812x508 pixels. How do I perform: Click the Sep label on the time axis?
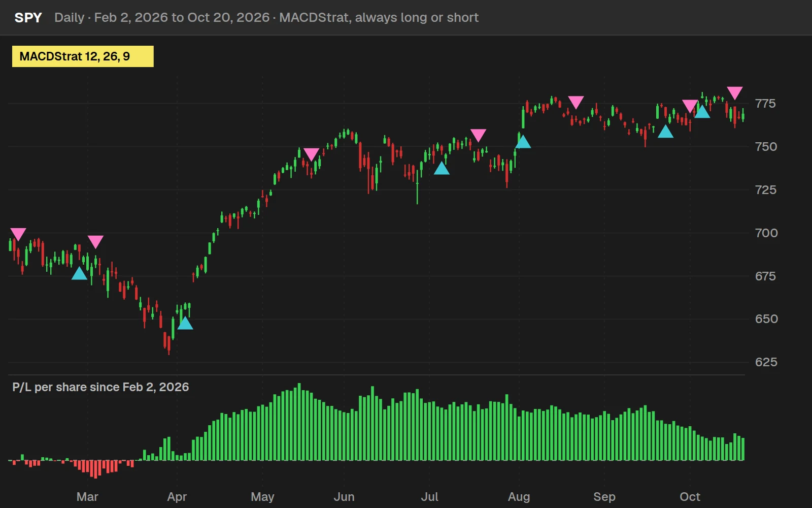click(x=604, y=497)
